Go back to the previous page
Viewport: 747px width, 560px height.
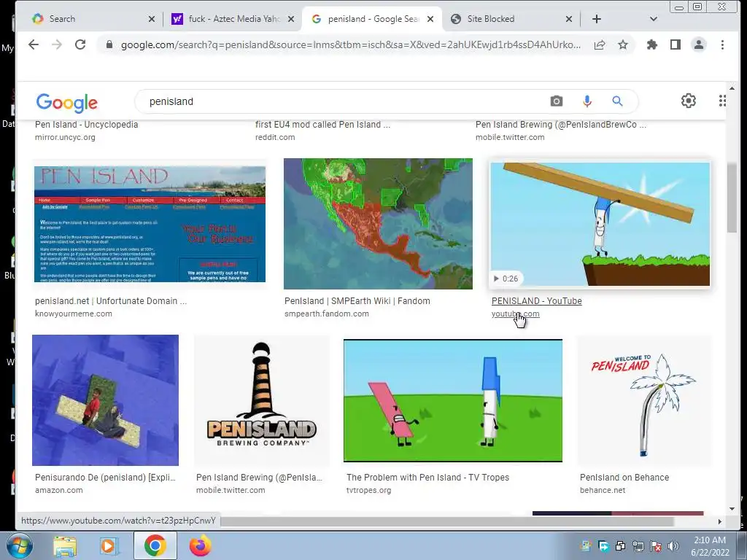(34, 44)
